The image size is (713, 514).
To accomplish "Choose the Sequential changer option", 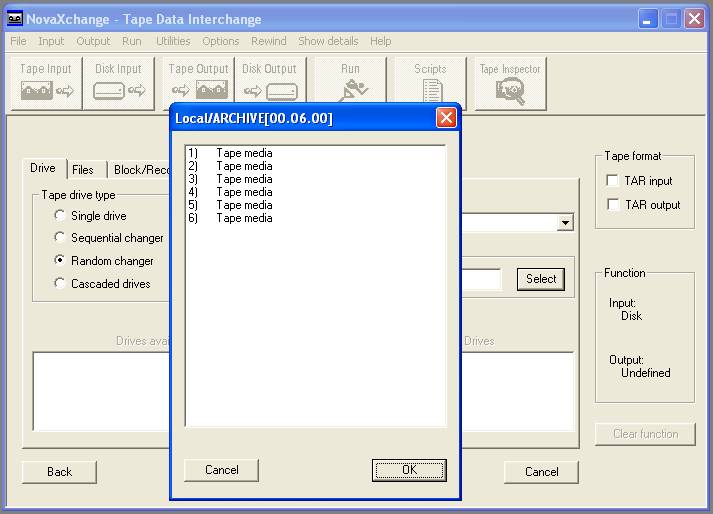I will (60, 238).
